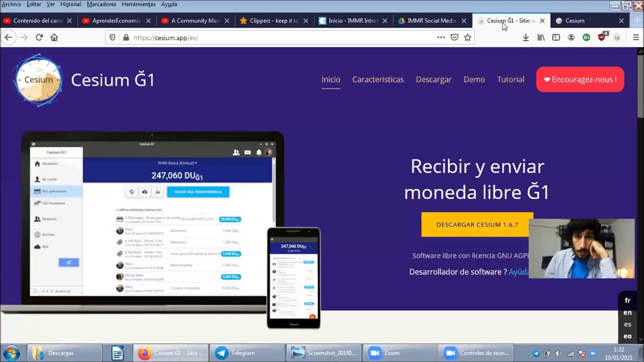This screenshot has width=644, height=362.
Task: Go back using the browser back arrow
Action: point(9,37)
